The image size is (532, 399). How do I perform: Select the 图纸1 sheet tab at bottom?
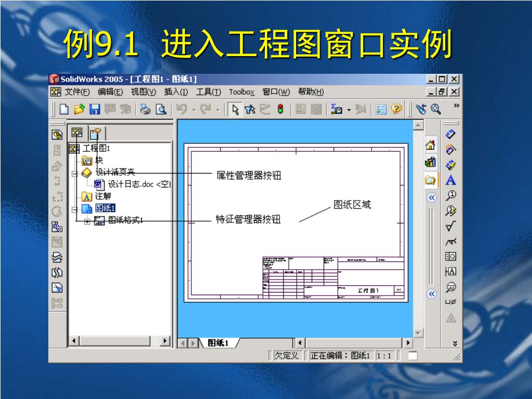218,343
